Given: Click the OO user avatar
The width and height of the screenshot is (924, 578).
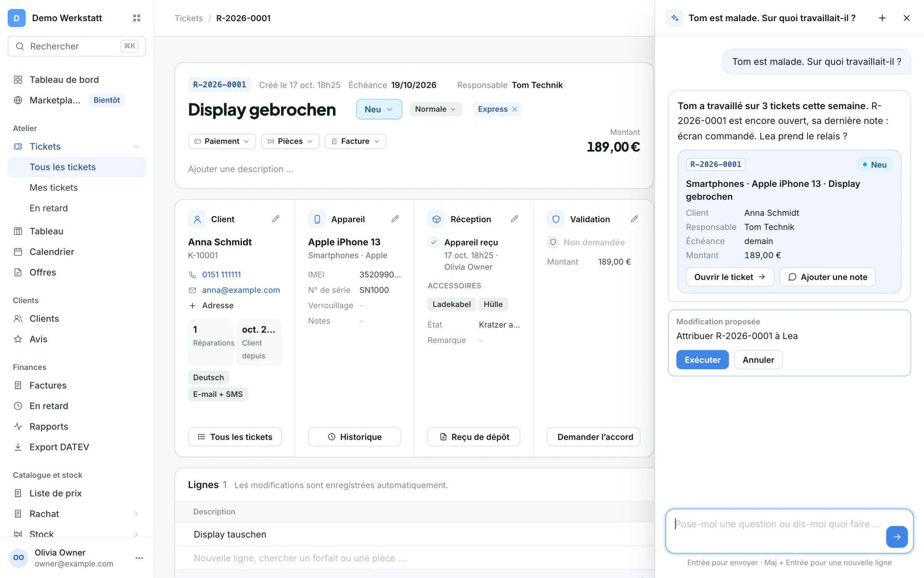Looking at the screenshot, I should point(18,558).
